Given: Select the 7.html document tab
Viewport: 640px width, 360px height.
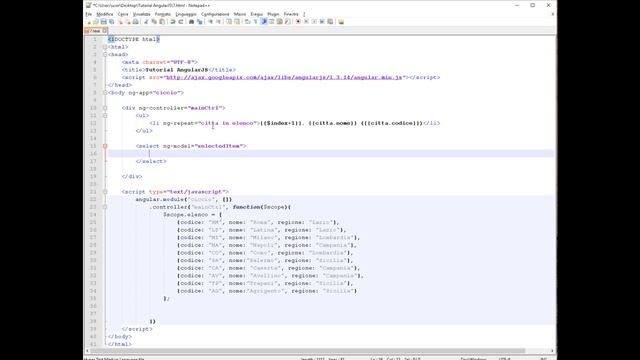Looking at the screenshot, I should click(x=95, y=31).
